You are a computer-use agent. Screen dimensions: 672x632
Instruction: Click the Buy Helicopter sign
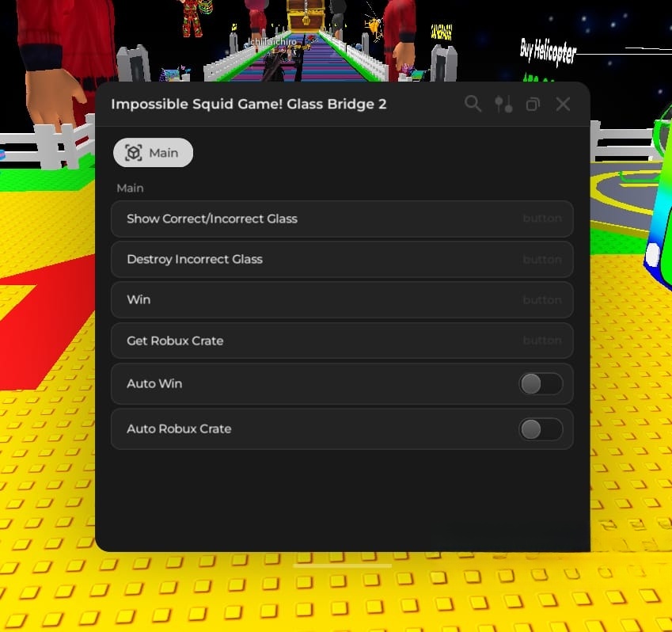click(548, 52)
